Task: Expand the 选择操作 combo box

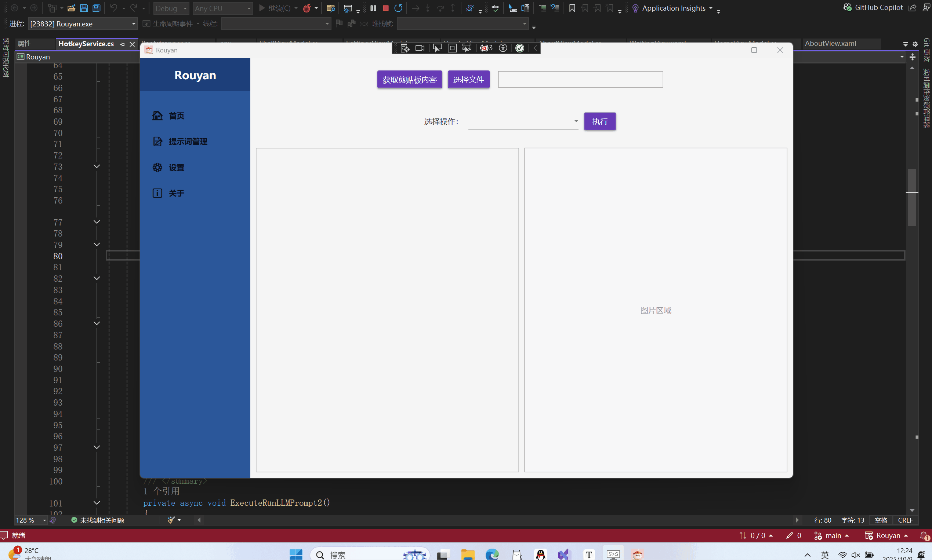Action: (x=576, y=121)
